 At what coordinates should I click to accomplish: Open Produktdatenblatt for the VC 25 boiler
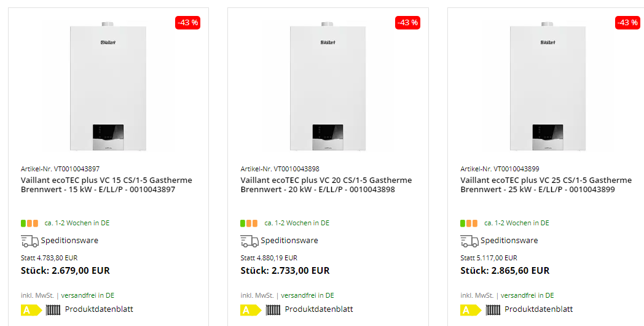click(539, 309)
